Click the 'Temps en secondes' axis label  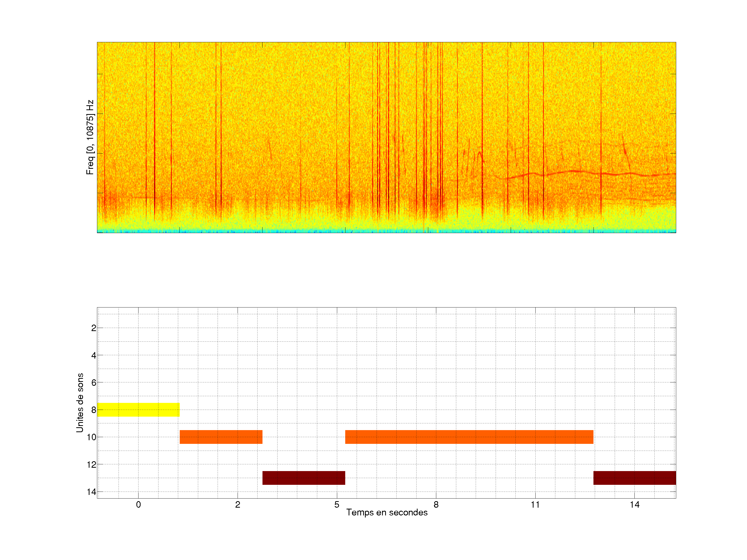tap(387, 512)
